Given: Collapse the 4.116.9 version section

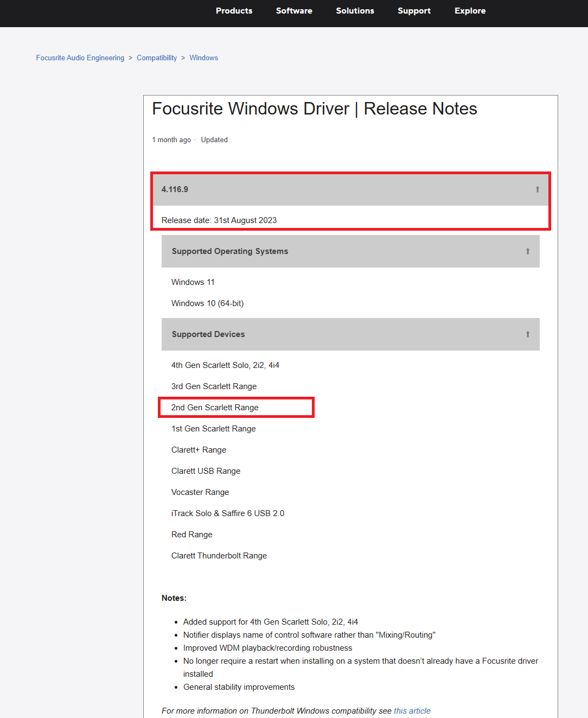Looking at the screenshot, I should pyautogui.click(x=350, y=189).
